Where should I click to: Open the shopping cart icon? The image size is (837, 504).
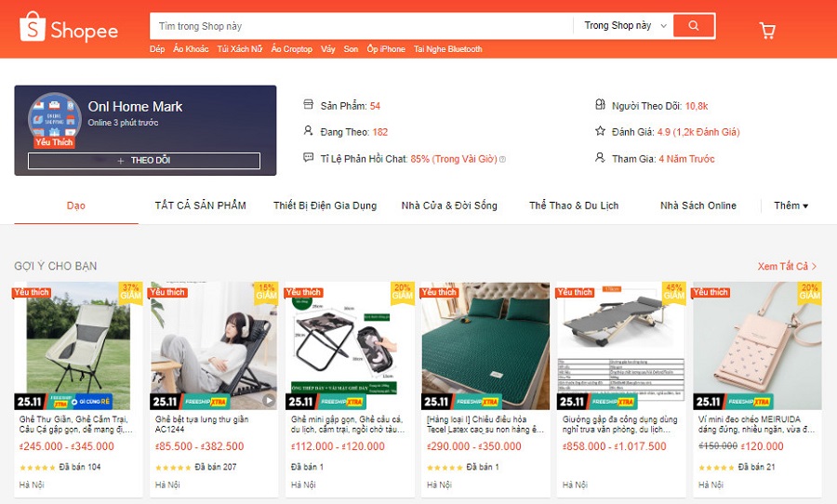767,31
